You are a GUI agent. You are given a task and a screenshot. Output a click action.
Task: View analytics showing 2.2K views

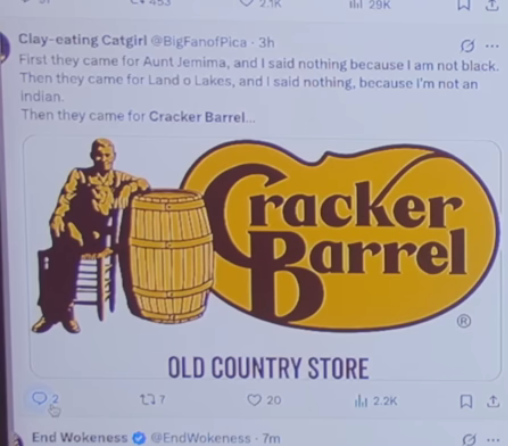point(376,401)
